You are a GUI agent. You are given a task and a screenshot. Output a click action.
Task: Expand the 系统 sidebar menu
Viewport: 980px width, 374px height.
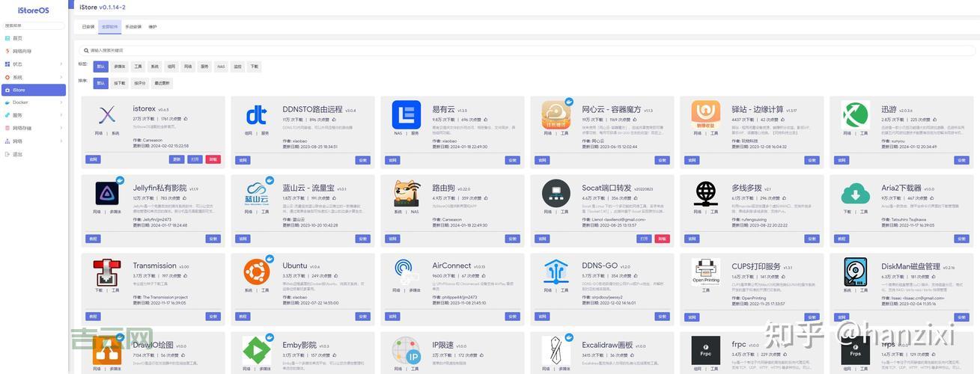[x=33, y=77]
